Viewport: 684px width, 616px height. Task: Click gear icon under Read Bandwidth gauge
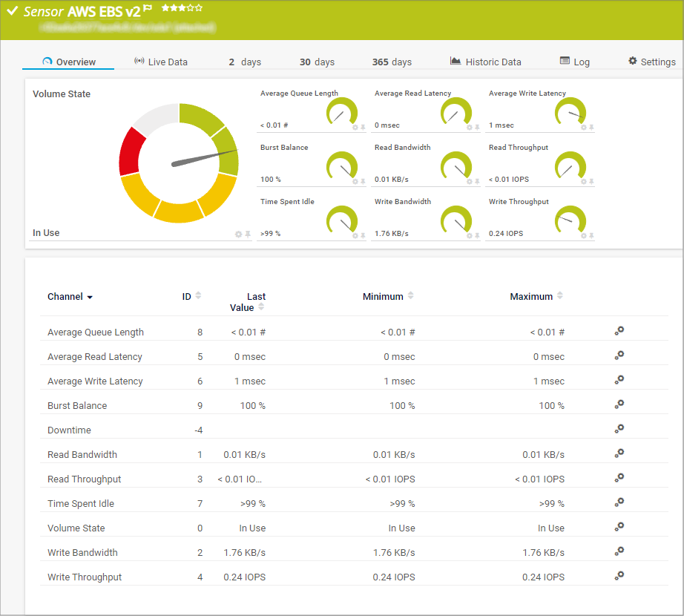(468, 182)
